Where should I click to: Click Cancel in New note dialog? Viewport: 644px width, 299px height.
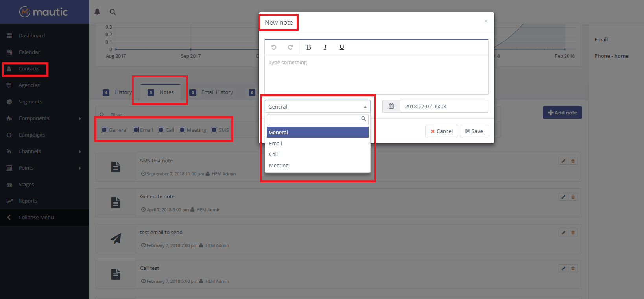click(x=441, y=131)
